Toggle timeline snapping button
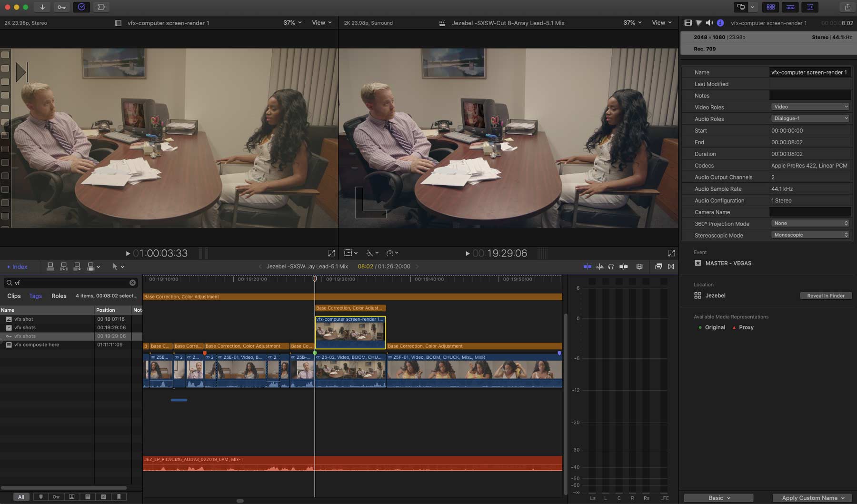 pyautogui.click(x=623, y=267)
